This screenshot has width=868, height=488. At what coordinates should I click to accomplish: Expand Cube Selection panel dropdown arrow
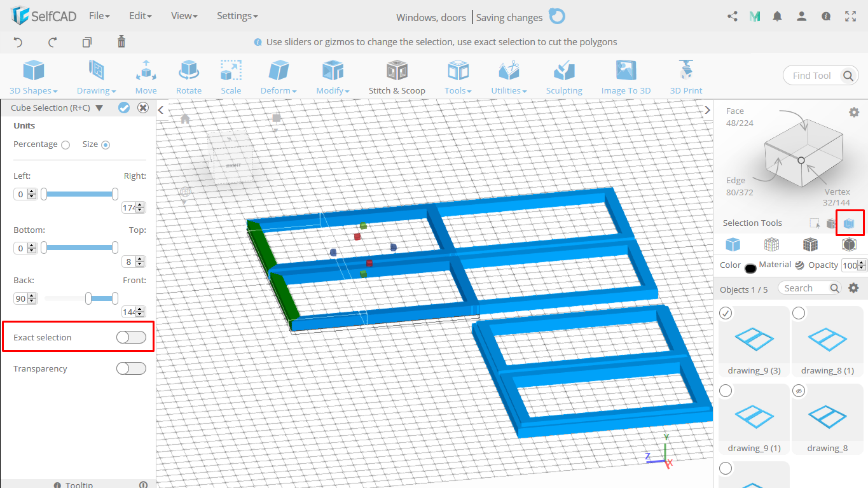[x=99, y=108]
